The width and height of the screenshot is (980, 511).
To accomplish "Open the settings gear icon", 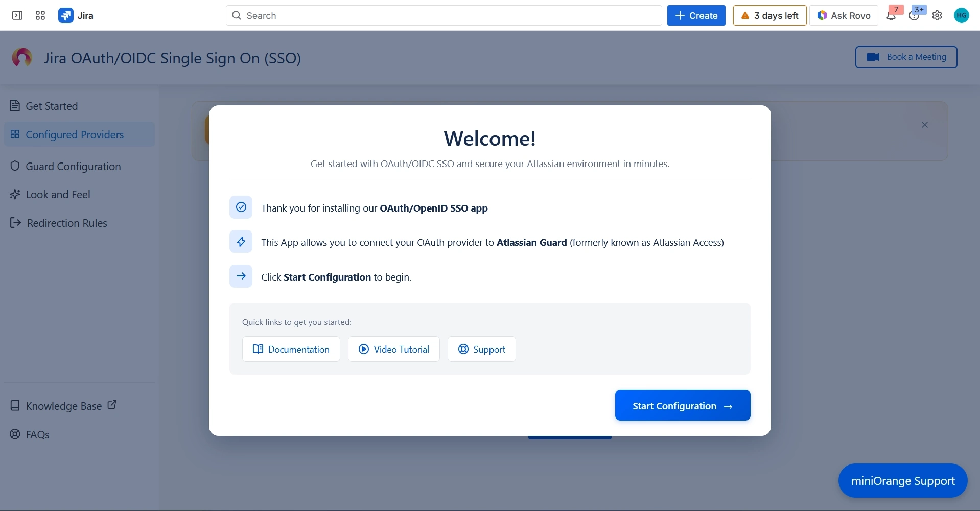I will [937, 15].
